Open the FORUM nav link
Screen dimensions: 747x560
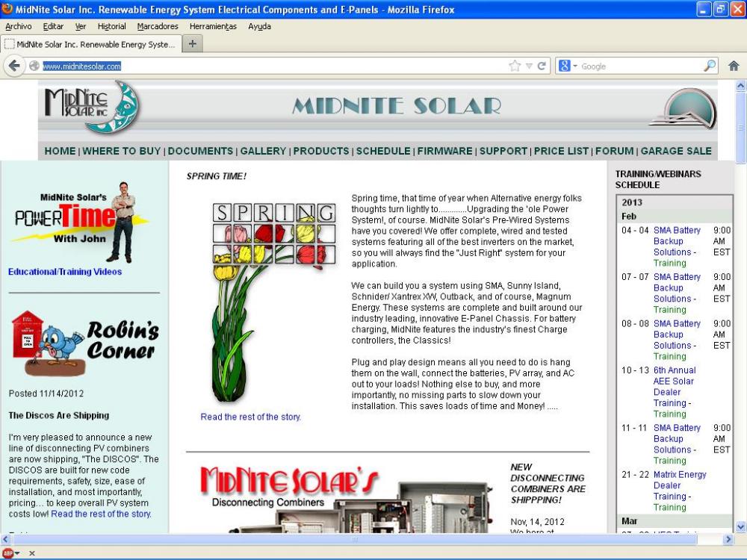(615, 151)
